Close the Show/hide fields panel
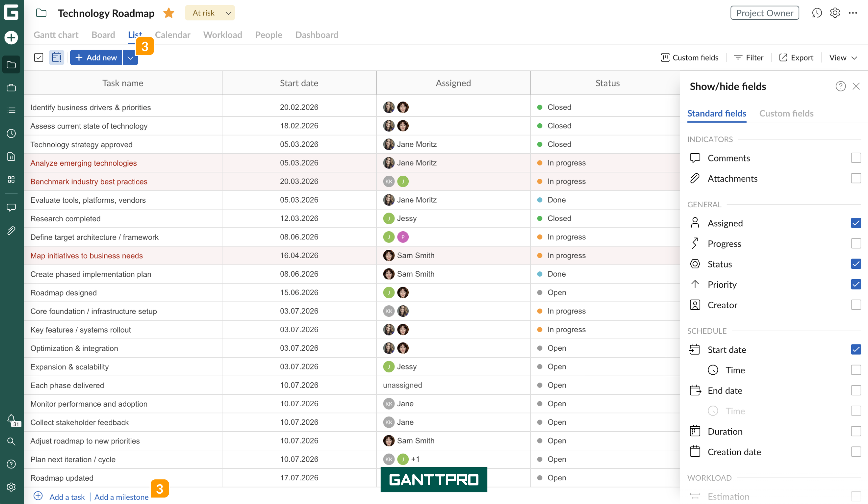 [x=856, y=86]
